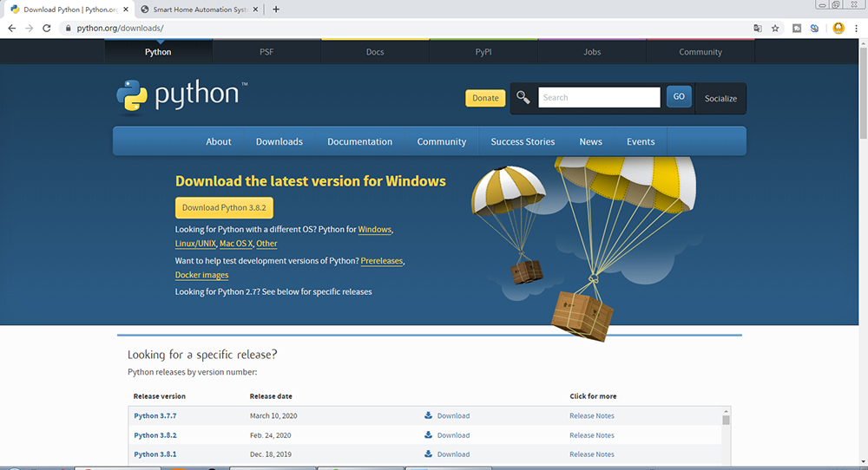
Task: Switch to the PyPI top tab
Action: (x=483, y=52)
